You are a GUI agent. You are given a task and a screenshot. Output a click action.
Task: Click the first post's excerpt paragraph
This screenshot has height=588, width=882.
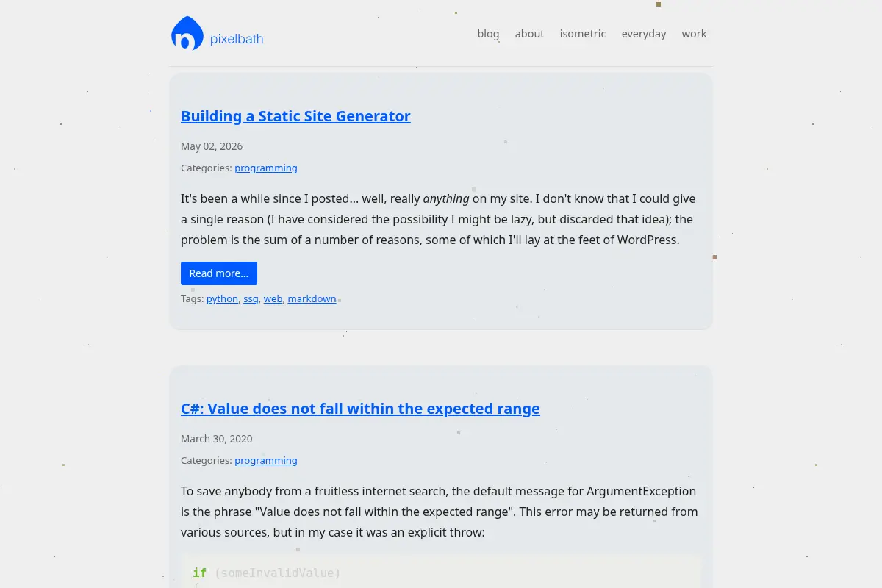(x=438, y=219)
